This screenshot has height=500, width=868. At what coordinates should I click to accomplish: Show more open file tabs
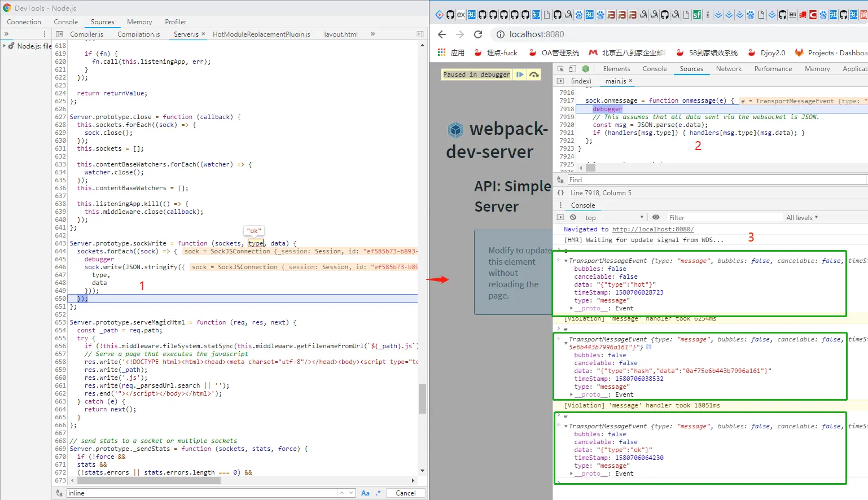coord(372,34)
